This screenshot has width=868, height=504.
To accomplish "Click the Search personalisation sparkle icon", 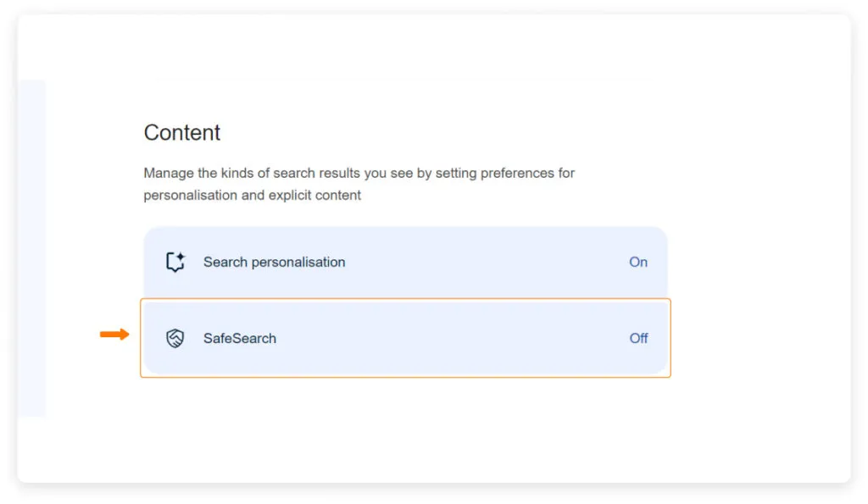I will pos(175,262).
